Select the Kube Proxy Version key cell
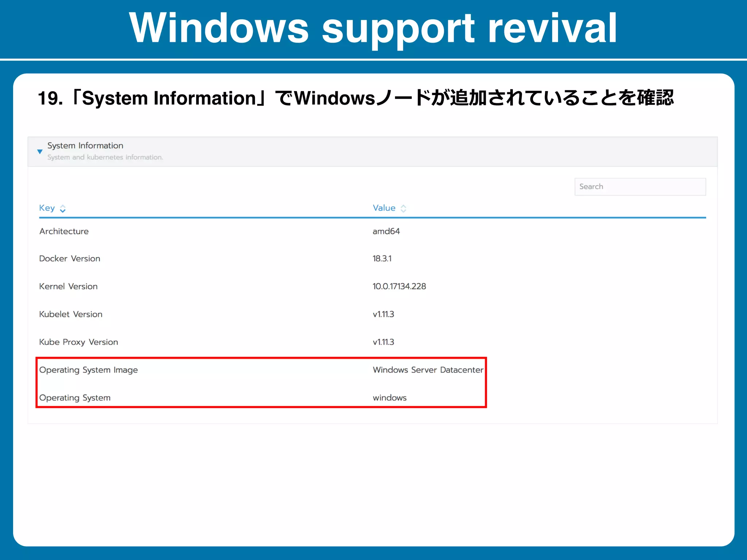The width and height of the screenshot is (747, 560). tap(78, 342)
